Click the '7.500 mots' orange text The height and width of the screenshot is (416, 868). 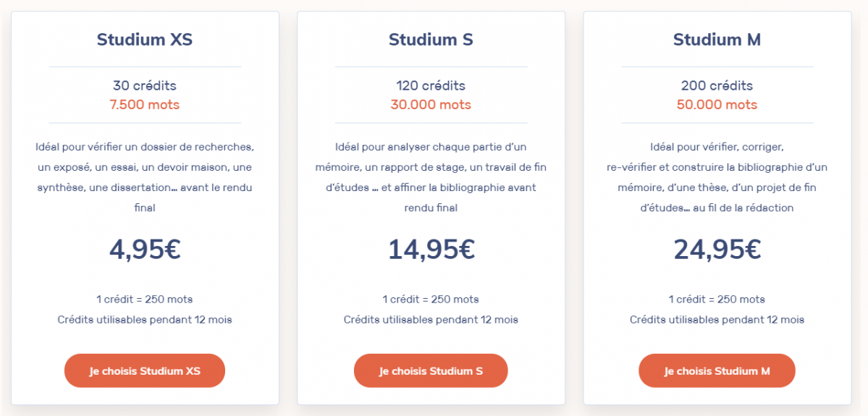pos(145,105)
